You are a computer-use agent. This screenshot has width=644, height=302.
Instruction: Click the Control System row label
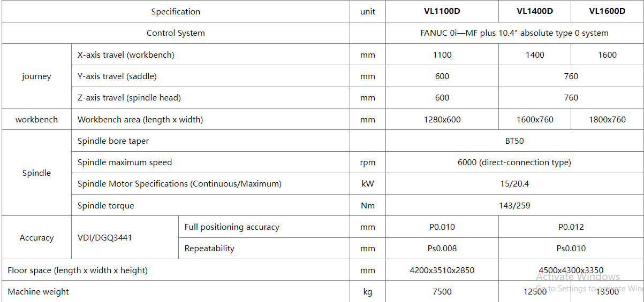click(x=176, y=33)
